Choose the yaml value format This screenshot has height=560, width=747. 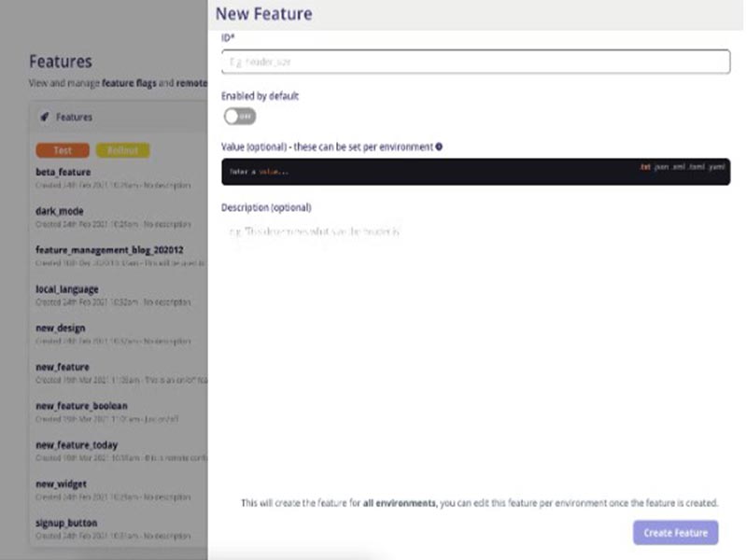point(716,166)
